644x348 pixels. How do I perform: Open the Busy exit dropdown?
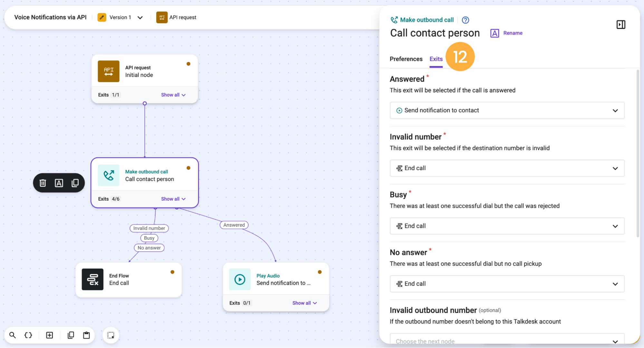507,226
